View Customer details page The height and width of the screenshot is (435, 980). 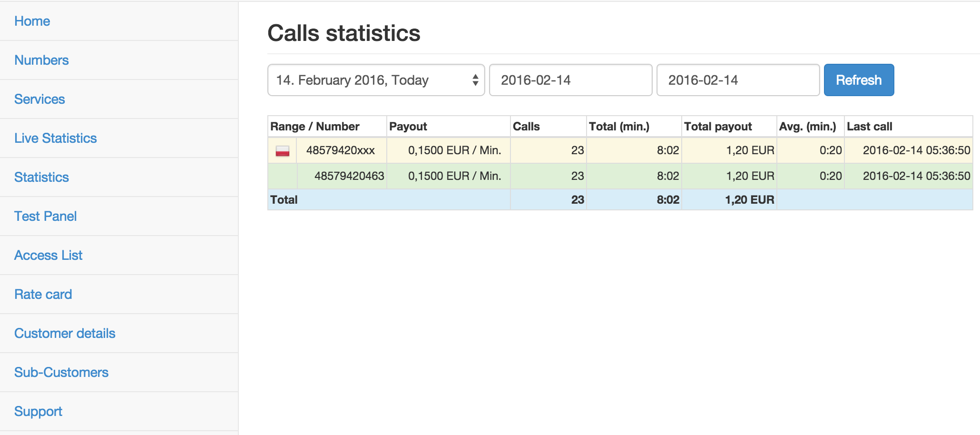(65, 333)
